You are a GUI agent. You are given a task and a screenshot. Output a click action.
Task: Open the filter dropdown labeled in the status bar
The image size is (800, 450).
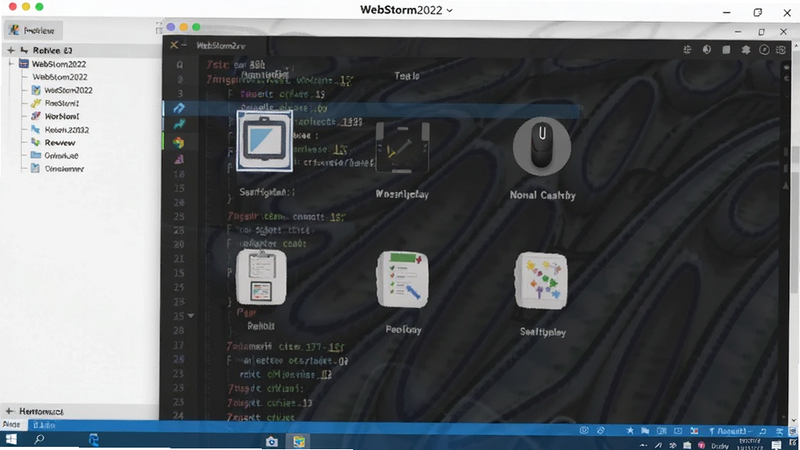click(x=730, y=432)
